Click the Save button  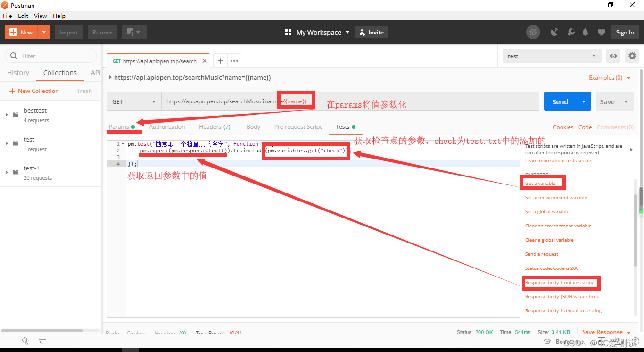pyautogui.click(x=607, y=101)
